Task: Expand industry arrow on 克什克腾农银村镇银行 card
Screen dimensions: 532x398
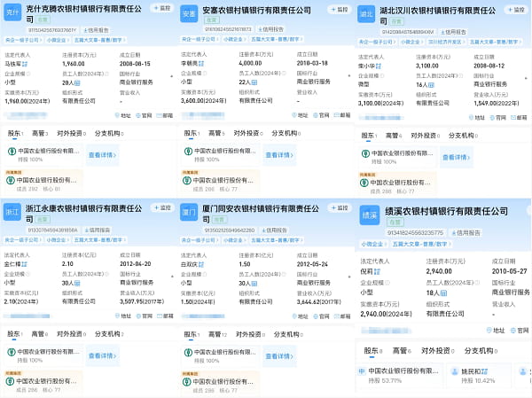Action: [172, 77]
